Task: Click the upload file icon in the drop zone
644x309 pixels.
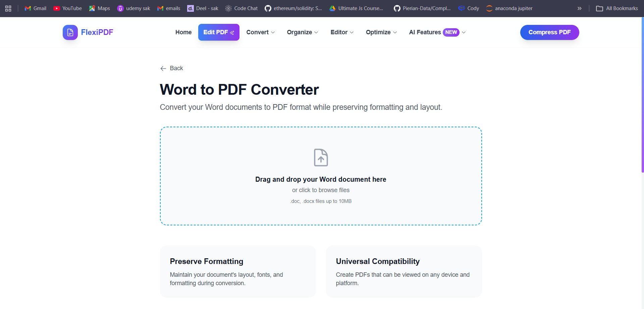Action: pos(321,158)
